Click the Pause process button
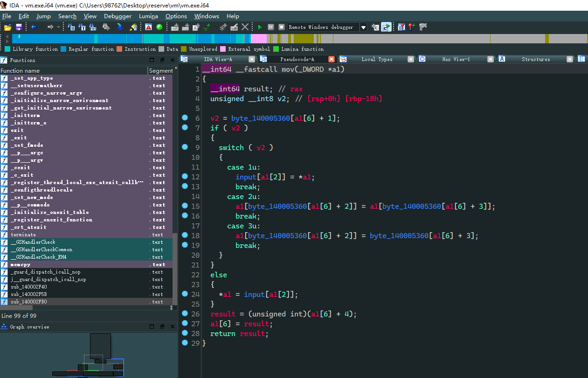588x378 pixels. pos(270,27)
